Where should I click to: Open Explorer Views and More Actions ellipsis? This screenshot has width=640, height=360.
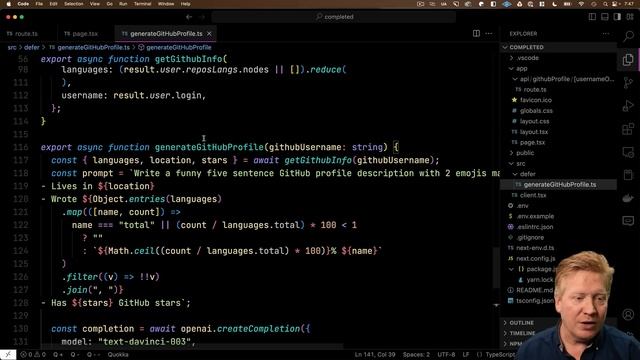(x=606, y=33)
